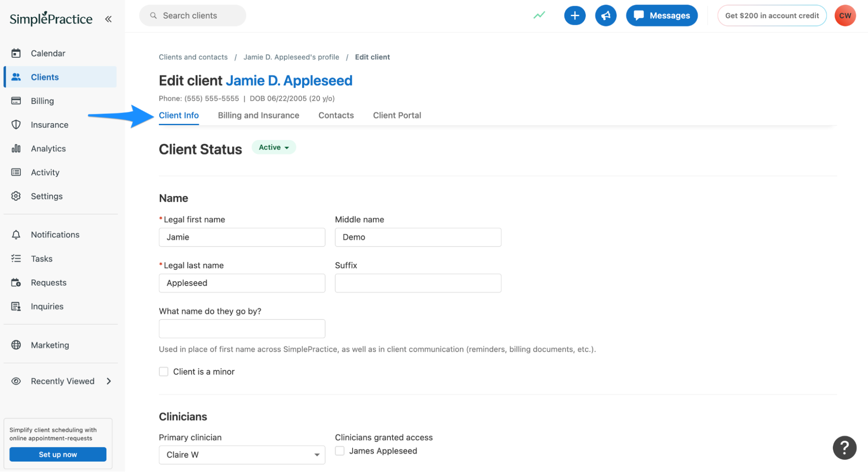Click the magnifier icon in search
The height and width of the screenshot is (472, 868).
pos(153,16)
